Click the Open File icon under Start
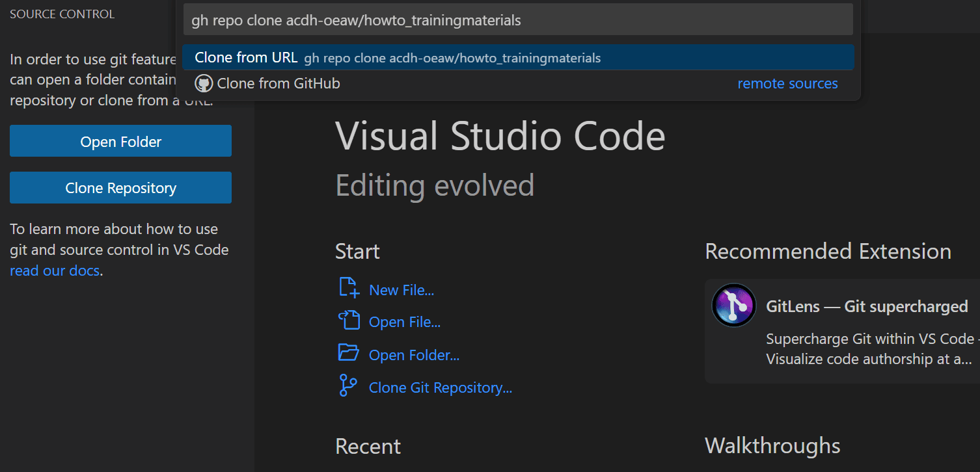Viewport: 980px width, 472px height. pyautogui.click(x=349, y=321)
